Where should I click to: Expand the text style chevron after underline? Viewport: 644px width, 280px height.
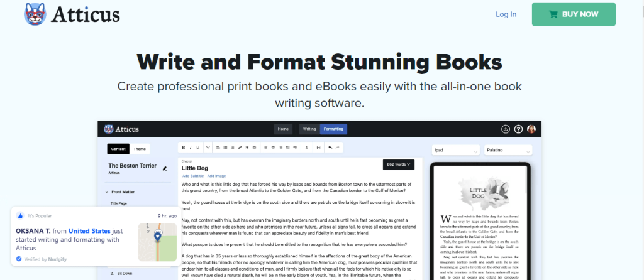(208, 147)
